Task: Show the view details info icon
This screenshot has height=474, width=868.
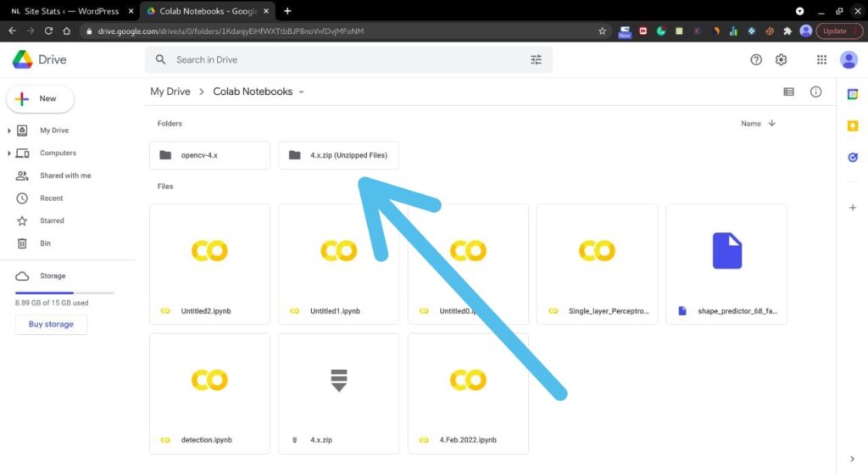Action: pos(816,92)
